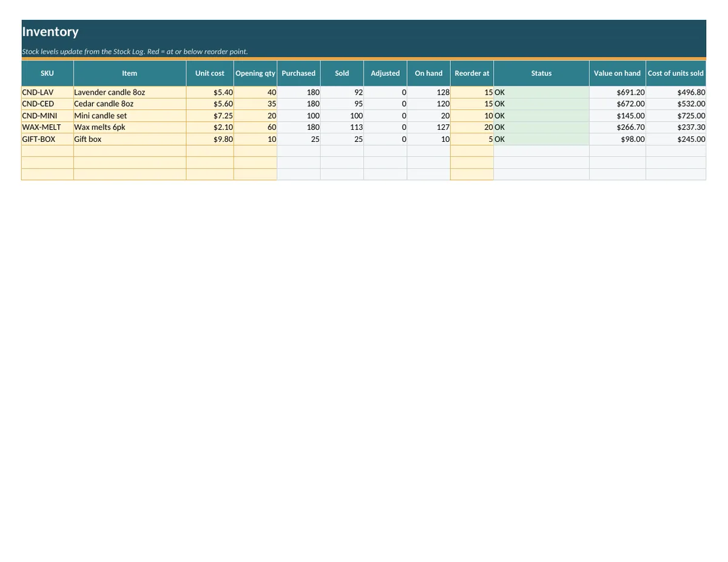Select the $5.40 unit cost cell
728x562 pixels.
pos(210,92)
